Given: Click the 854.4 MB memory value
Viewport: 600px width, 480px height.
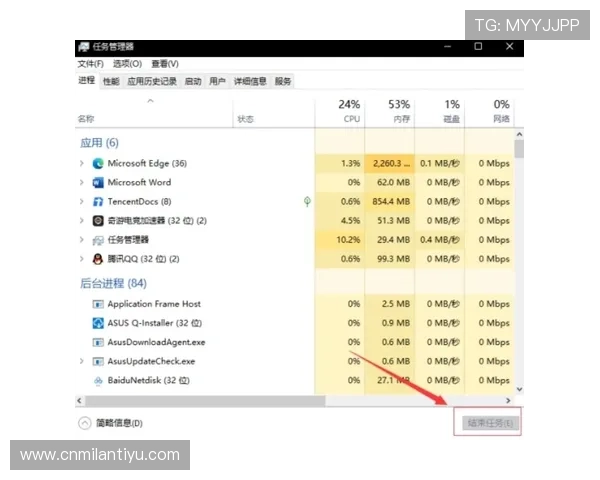Looking at the screenshot, I should click(x=391, y=202).
